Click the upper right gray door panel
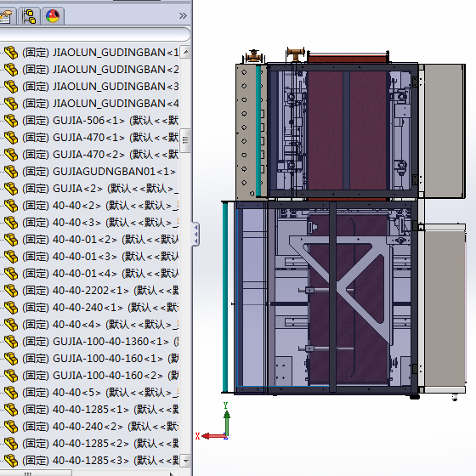The height and width of the screenshot is (476, 476). point(445,131)
